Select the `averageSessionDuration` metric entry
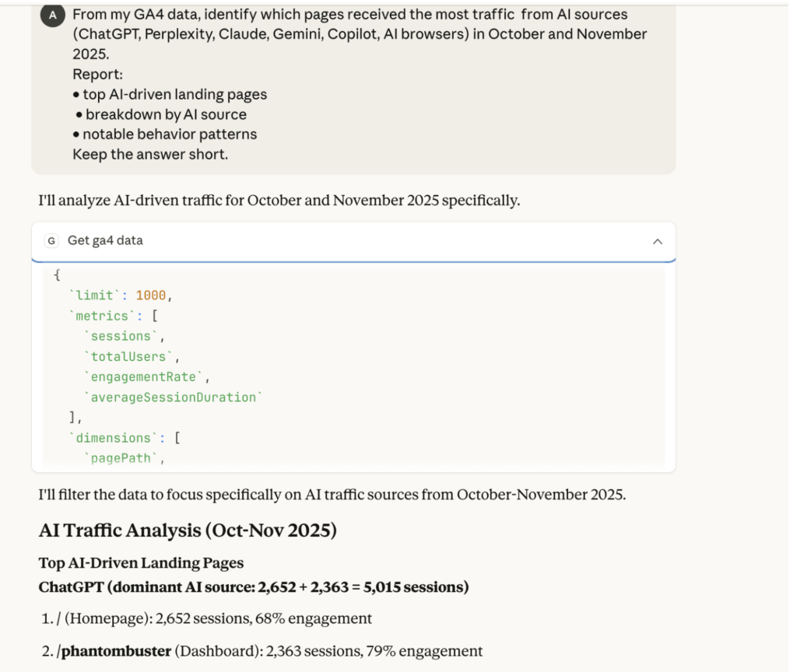The image size is (797, 672). coord(174,397)
